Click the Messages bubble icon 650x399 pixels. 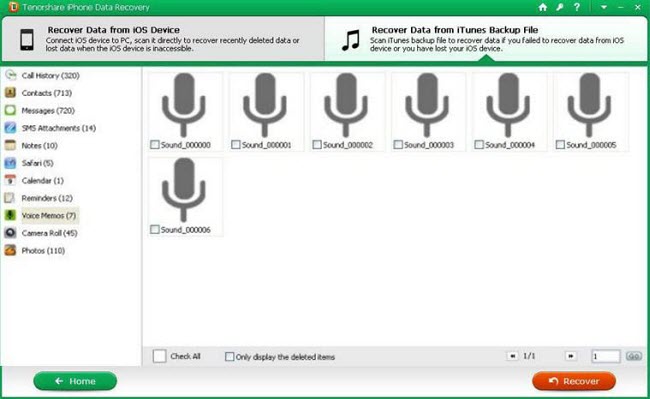coord(10,110)
